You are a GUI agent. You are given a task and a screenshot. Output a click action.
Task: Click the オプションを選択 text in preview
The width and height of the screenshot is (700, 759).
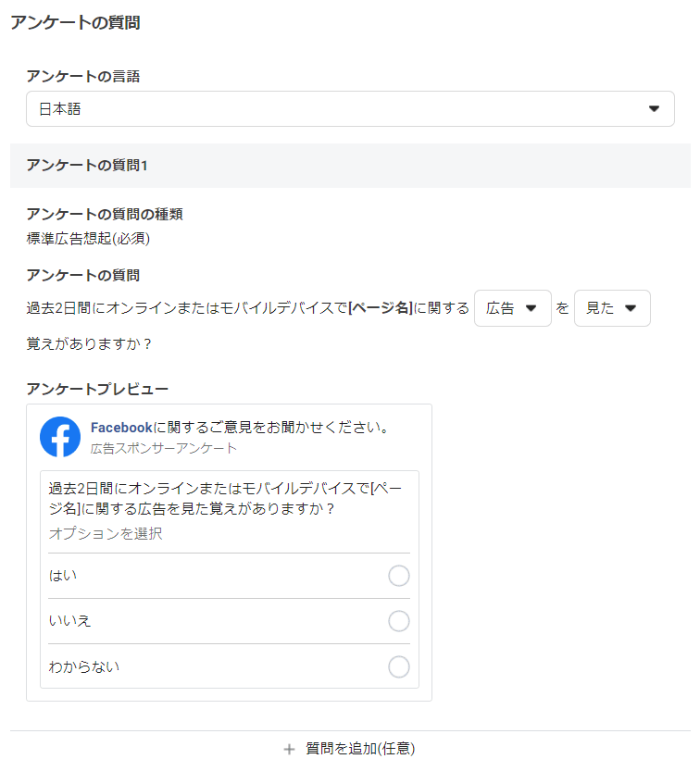point(106,534)
